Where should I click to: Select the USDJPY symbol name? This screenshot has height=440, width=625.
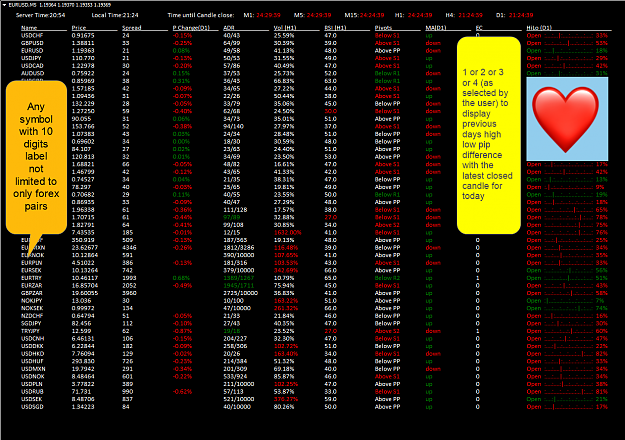pyautogui.click(x=31, y=58)
